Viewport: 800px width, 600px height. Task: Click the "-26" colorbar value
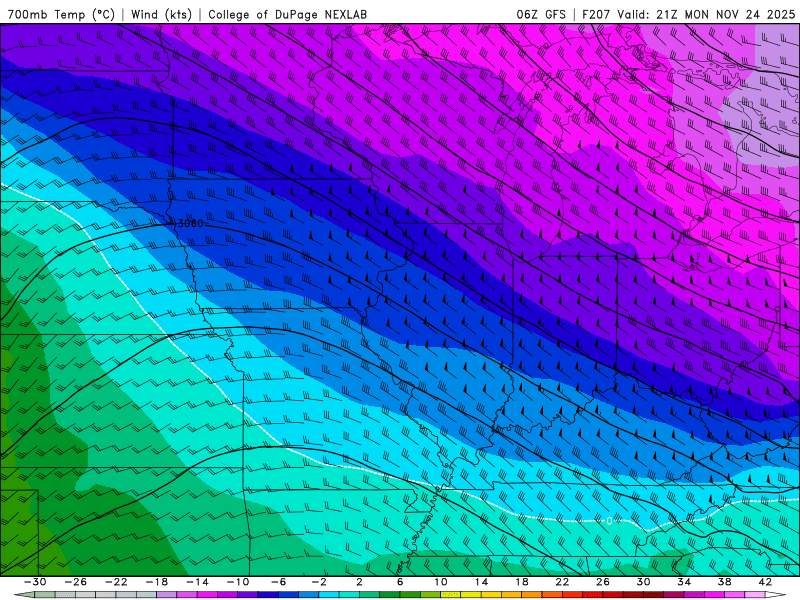tap(76, 582)
